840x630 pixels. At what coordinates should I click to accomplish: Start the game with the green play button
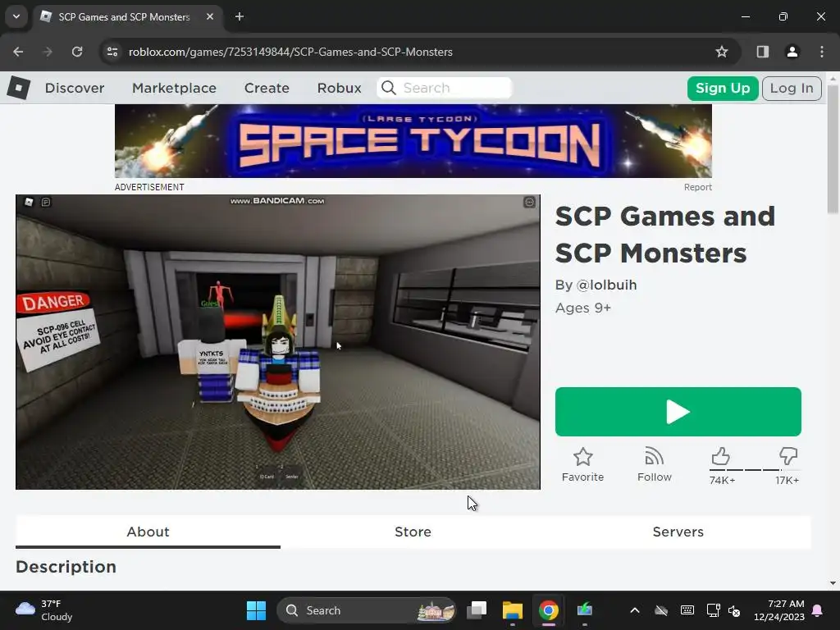[678, 412]
